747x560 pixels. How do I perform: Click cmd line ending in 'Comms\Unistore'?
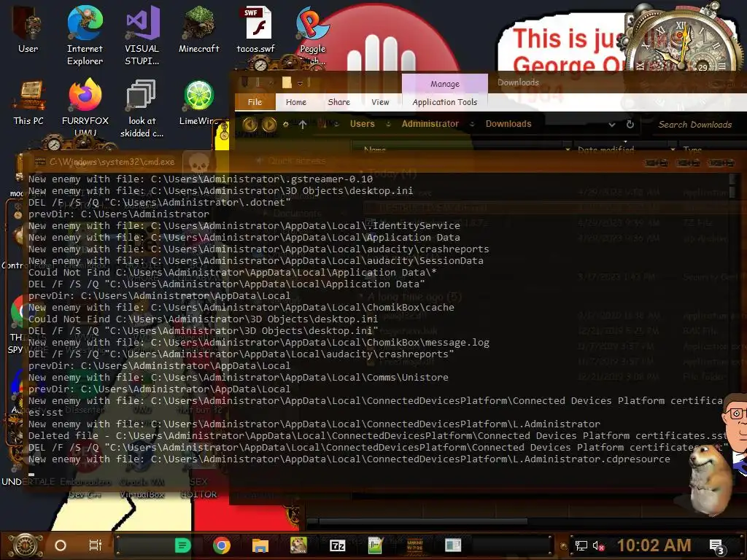point(239,377)
